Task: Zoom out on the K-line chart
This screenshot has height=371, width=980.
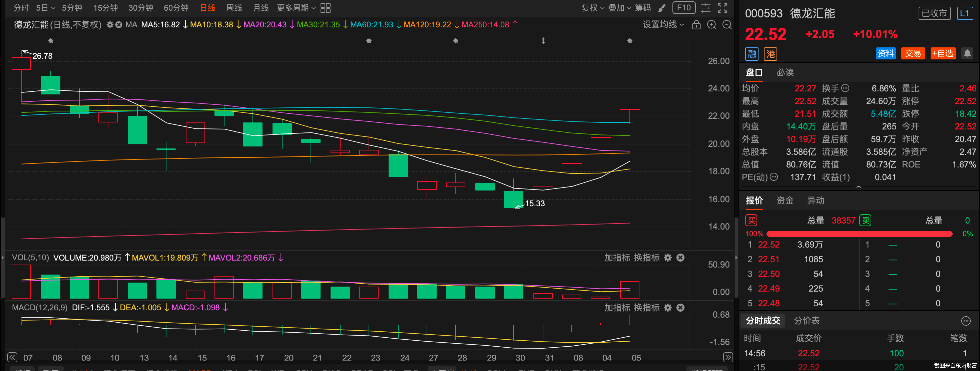Action: [x=727, y=25]
